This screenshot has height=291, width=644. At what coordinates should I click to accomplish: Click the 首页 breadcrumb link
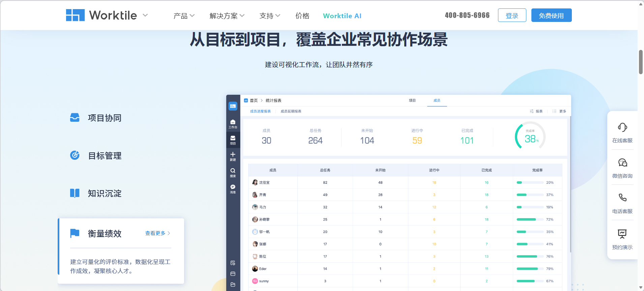[x=254, y=100]
